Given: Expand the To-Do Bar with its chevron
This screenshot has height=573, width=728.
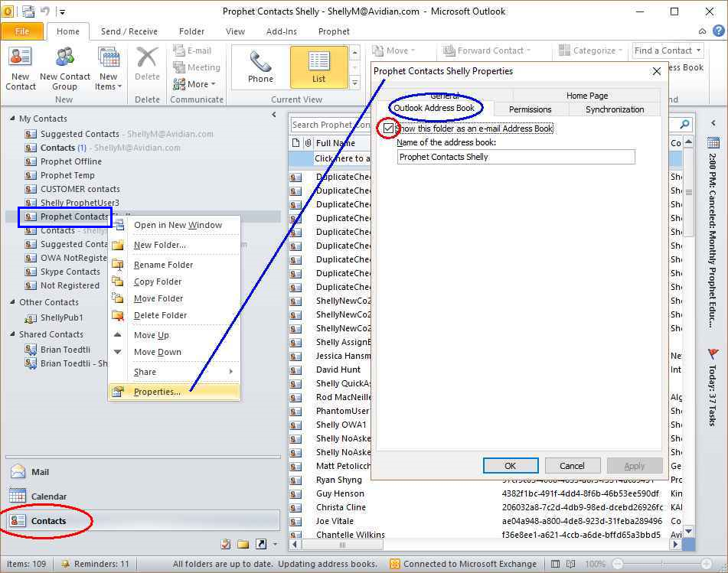Looking at the screenshot, I should pyautogui.click(x=713, y=123).
